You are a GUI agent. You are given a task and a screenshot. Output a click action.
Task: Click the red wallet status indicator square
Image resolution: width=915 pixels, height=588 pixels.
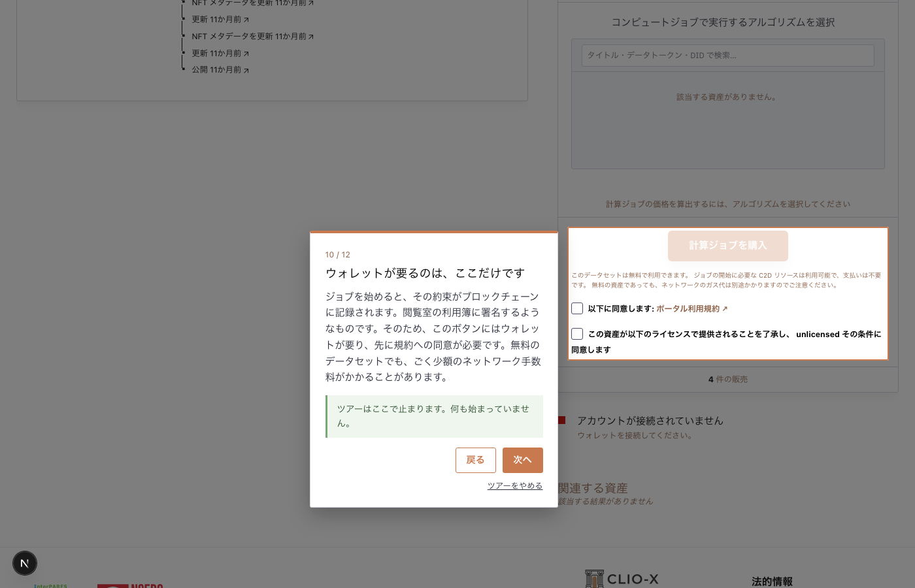pyautogui.click(x=561, y=420)
